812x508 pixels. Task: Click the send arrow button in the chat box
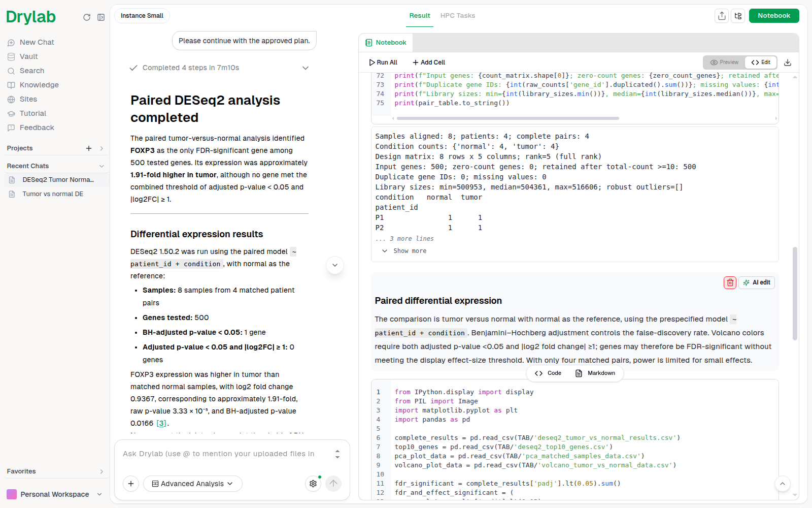pos(333,484)
